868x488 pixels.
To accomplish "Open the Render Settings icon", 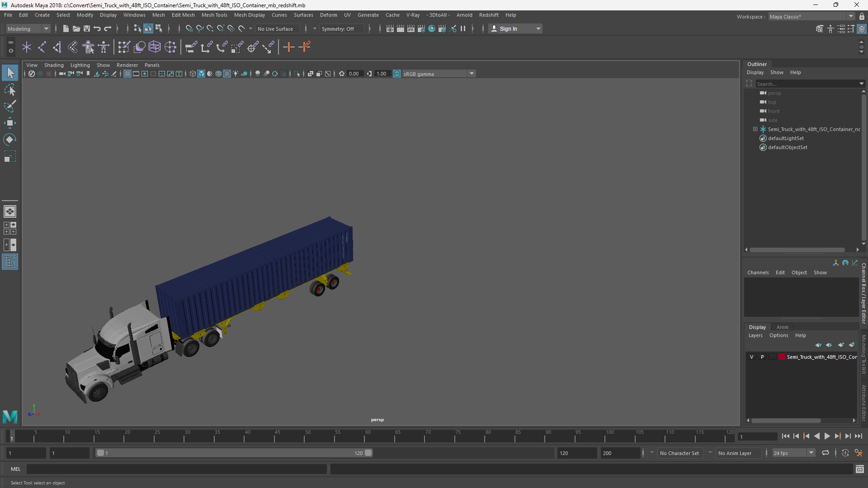I will pyautogui.click(x=421, y=28).
